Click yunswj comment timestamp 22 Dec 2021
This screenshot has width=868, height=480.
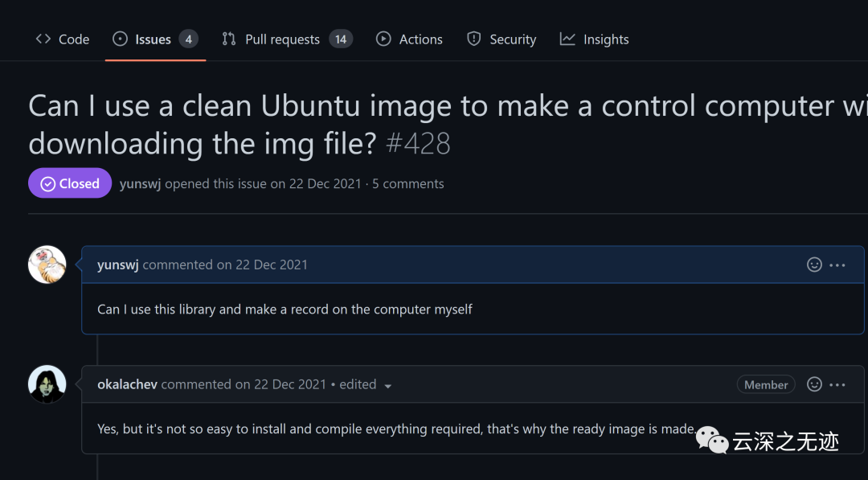tap(271, 265)
